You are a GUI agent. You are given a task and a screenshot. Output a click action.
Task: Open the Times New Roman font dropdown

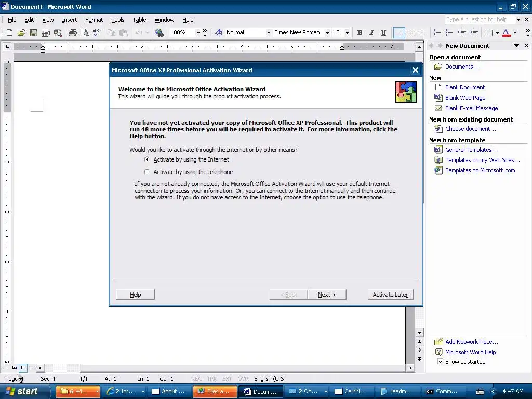click(x=327, y=33)
